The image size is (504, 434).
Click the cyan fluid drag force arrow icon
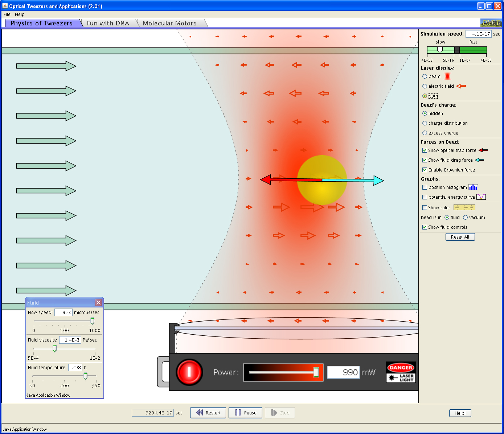[479, 160]
